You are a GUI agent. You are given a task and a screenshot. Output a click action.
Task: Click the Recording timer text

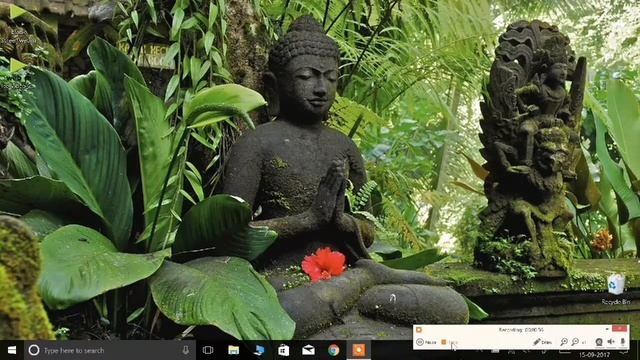[x=521, y=329]
